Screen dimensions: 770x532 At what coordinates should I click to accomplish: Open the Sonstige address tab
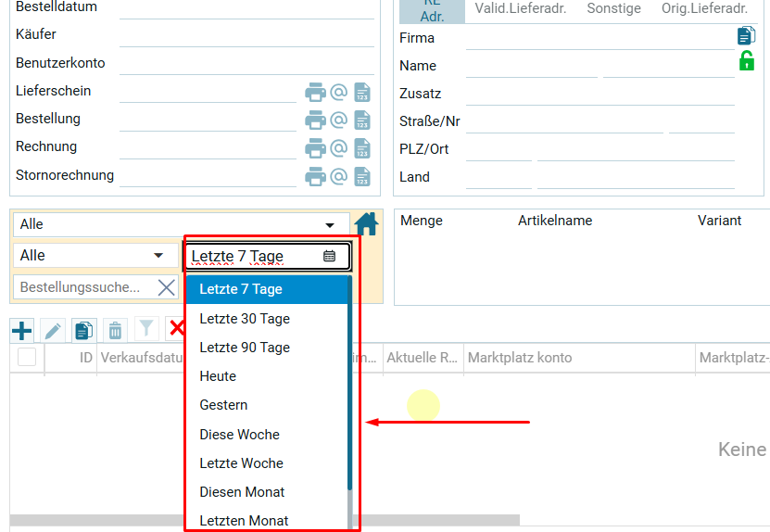613,8
